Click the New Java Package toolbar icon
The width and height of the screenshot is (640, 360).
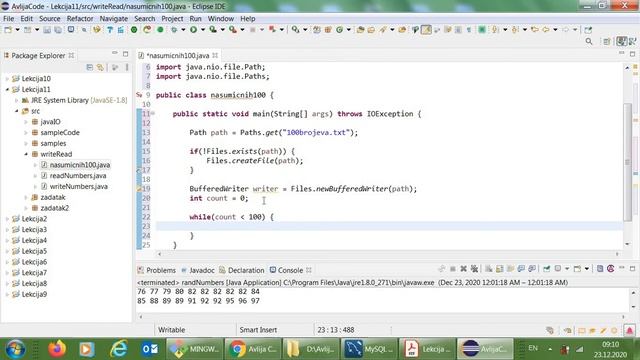click(x=328, y=30)
